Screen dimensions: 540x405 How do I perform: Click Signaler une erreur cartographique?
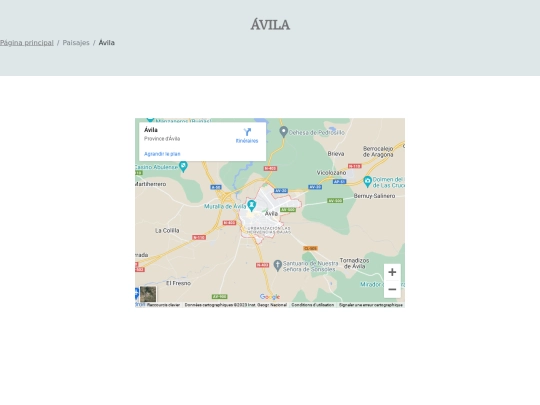click(371, 305)
